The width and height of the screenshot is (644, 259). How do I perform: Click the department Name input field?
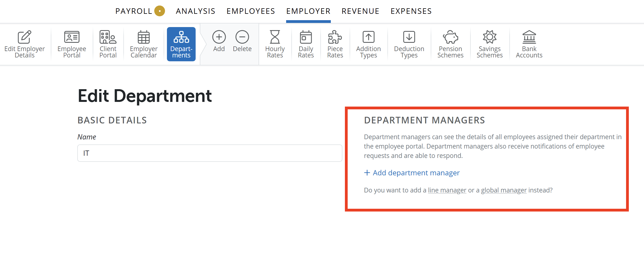tap(210, 153)
